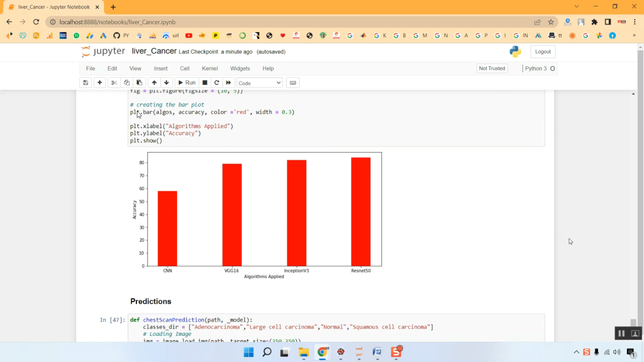The height and width of the screenshot is (362, 644).
Task: Open the Cell menu
Action: click(x=185, y=69)
